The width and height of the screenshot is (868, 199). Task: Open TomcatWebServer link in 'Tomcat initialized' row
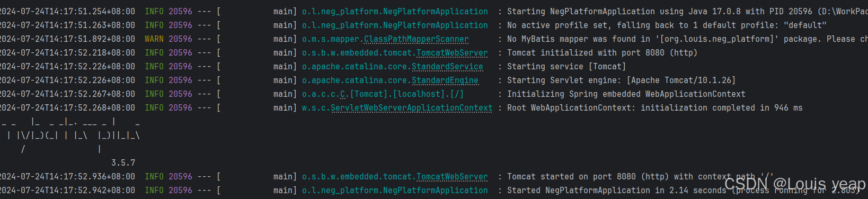point(452,53)
